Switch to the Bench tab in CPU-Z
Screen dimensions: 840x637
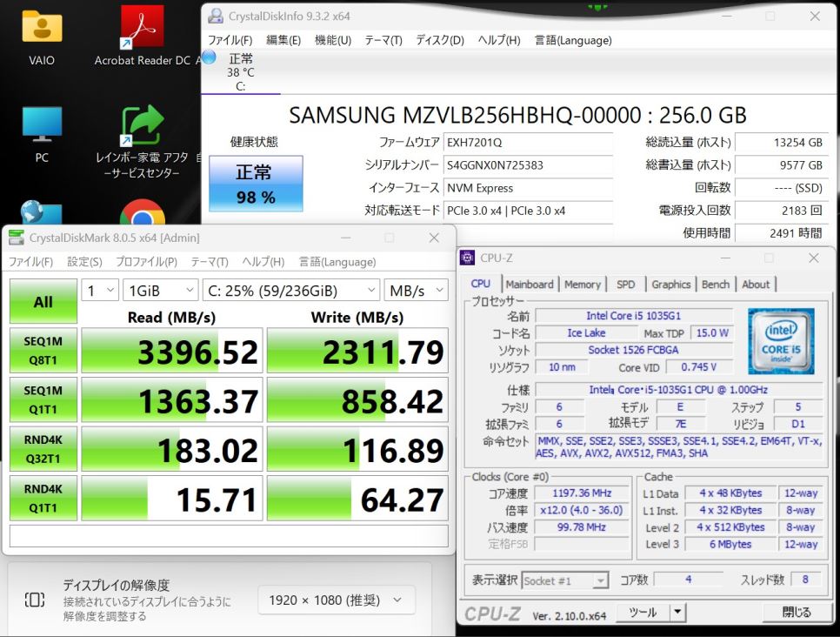(x=716, y=285)
